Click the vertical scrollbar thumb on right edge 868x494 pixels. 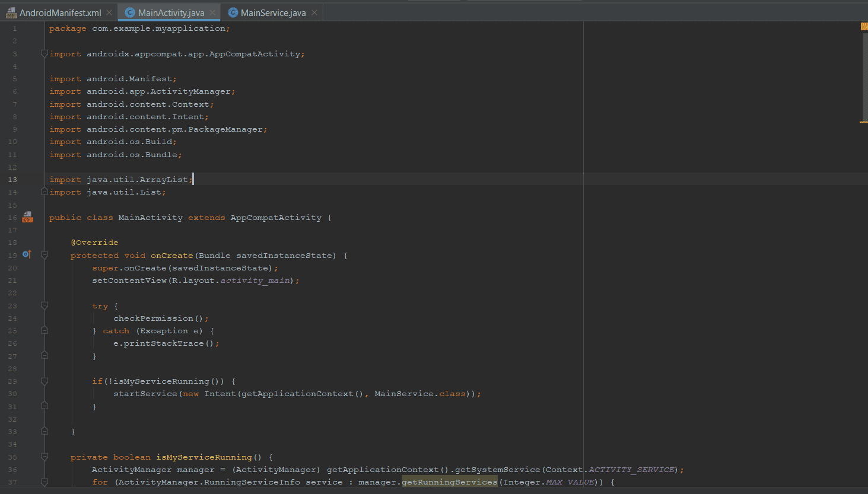(x=864, y=77)
